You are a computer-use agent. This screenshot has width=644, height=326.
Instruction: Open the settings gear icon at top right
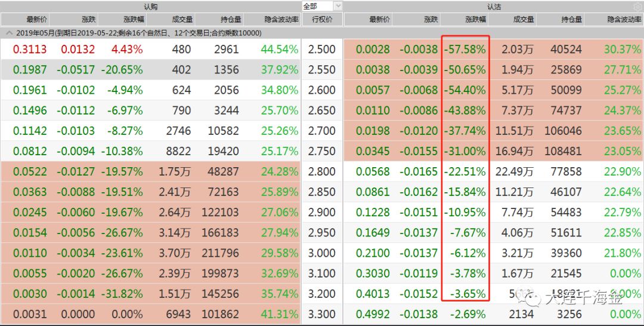638,7
